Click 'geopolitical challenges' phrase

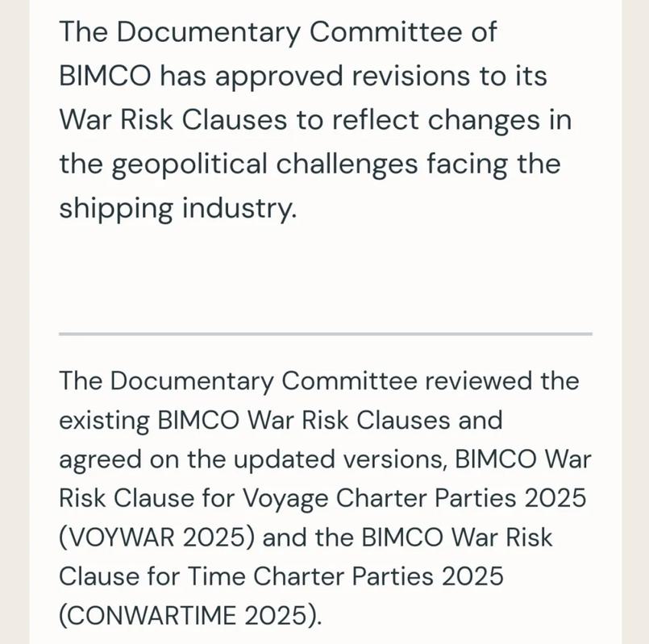point(265,164)
